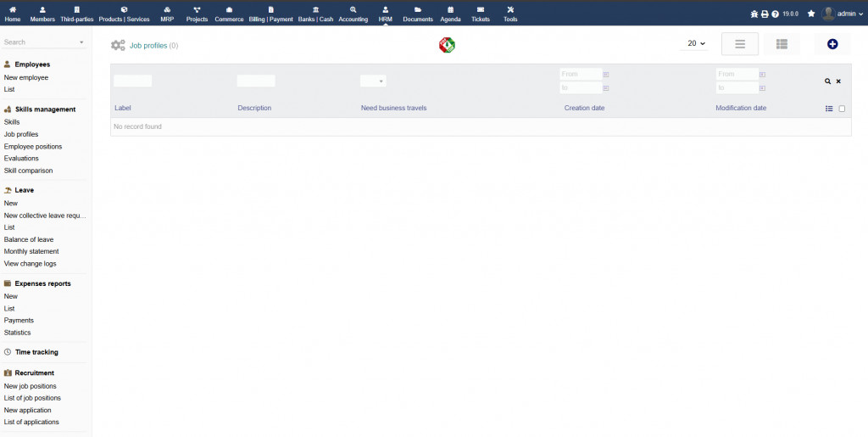Open Employee positions link
Image resolution: width=868 pixels, height=437 pixels.
pyautogui.click(x=33, y=146)
